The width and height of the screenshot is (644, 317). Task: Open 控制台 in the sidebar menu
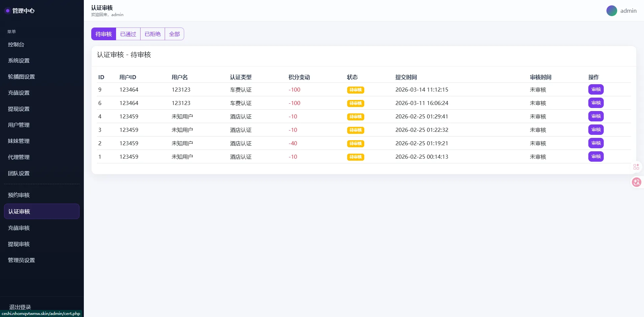click(16, 45)
